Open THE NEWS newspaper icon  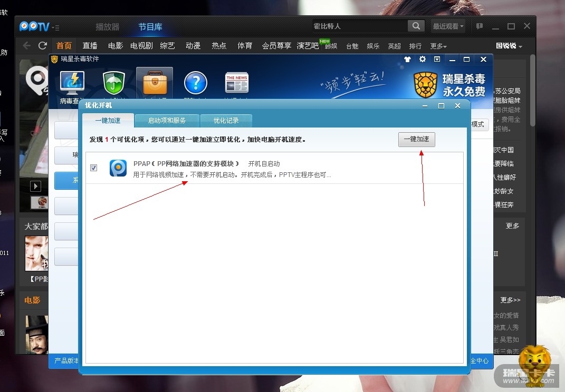(237, 83)
